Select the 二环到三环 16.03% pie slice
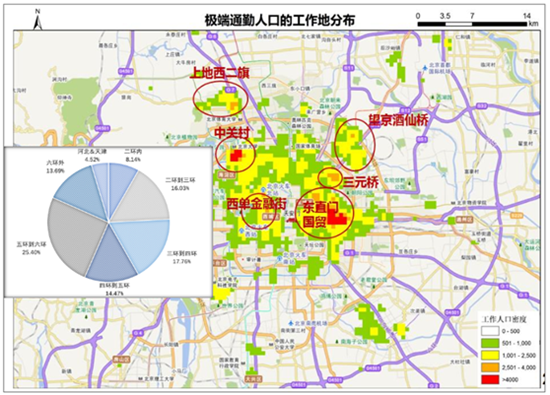This screenshot has height=395, width=550. click(x=144, y=198)
